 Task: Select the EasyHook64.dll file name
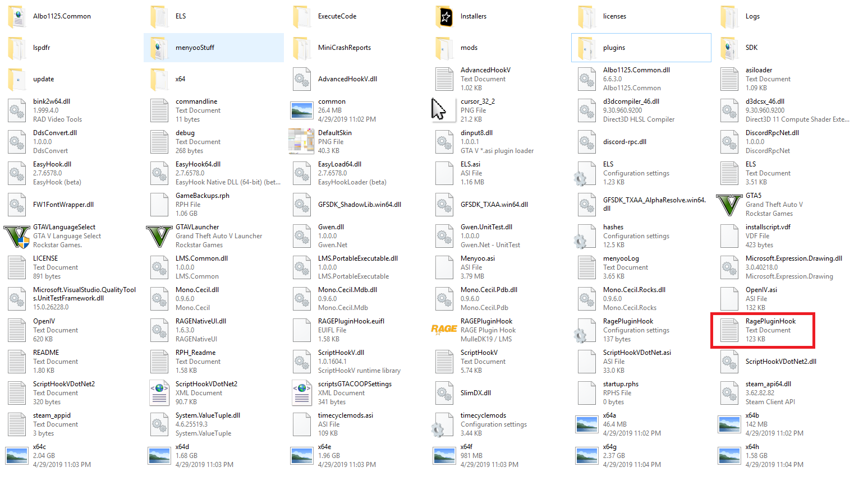coord(198,164)
